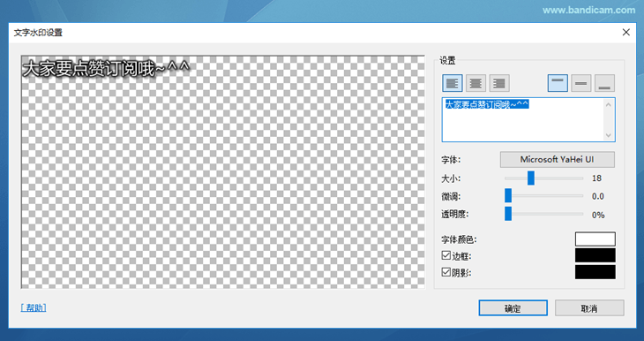Click scroll-down arrow in watermark text box
The width and height of the screenshot is (644, 341).
tap(608, 135)
